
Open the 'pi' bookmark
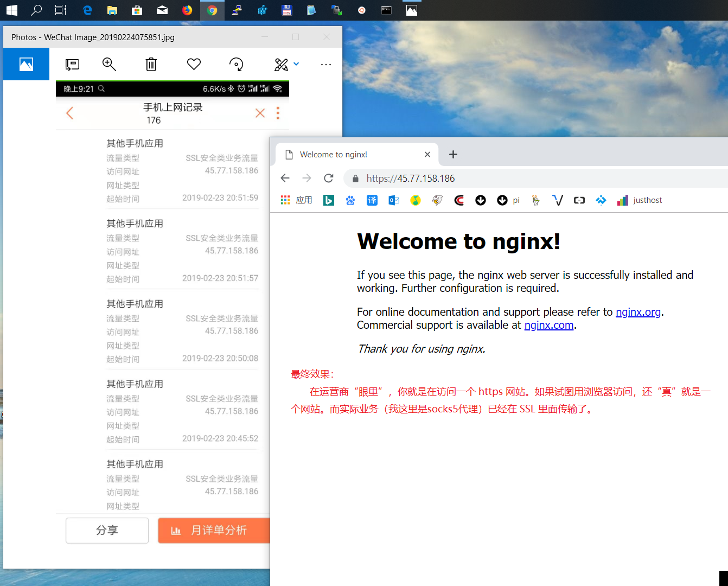coord(508,200)
